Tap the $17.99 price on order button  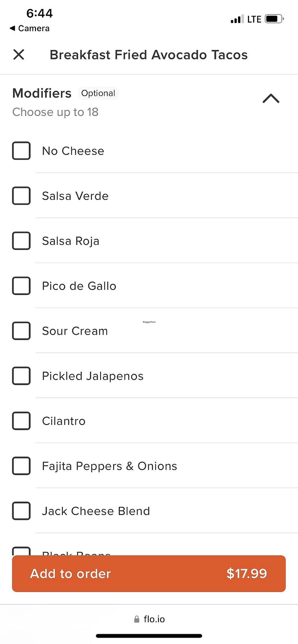pos(246,574)
